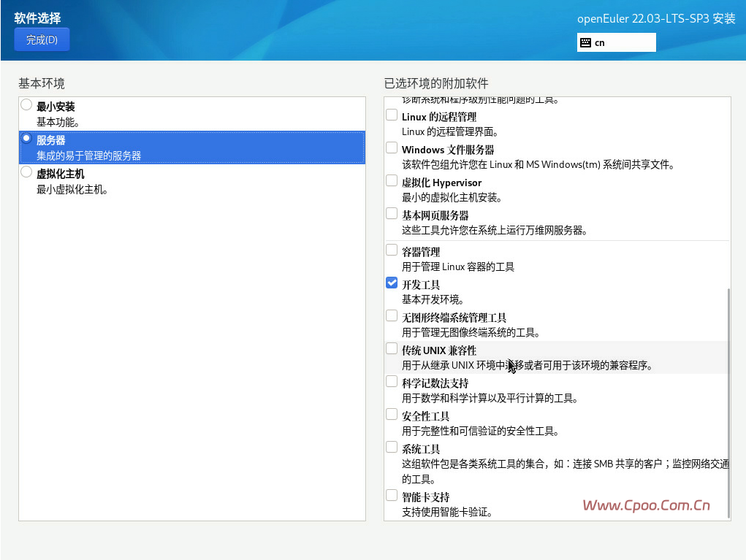Click the 完成(D) done button
Viewport: 746px width, 560px height.
point(42,39)
